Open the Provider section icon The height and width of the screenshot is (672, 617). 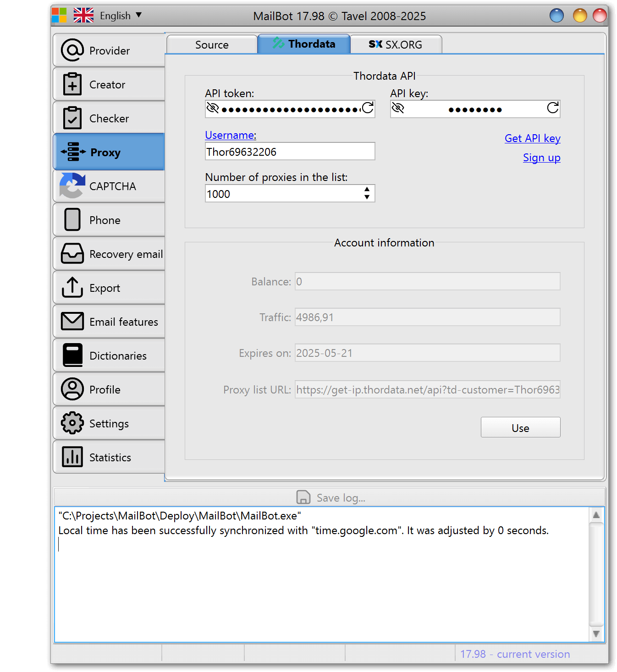[x=72, y=50]
